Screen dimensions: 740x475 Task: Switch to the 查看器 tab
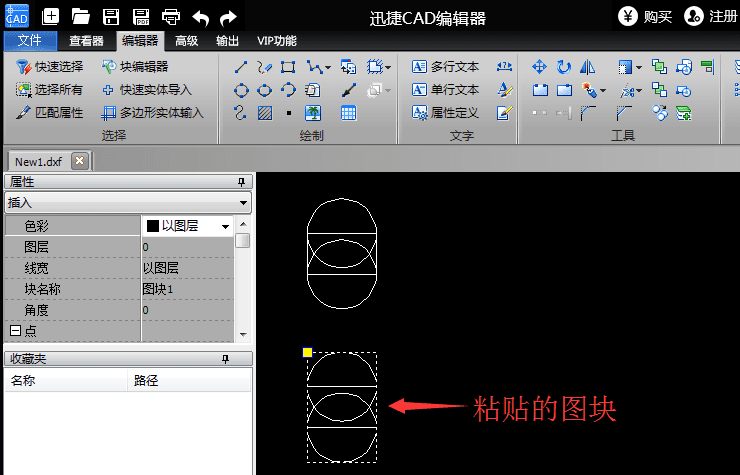pyautogui.click(x=86, y=41)
